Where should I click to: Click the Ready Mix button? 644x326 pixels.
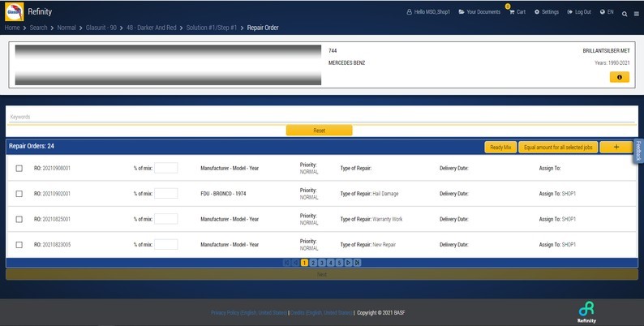(x=500, y=147)
